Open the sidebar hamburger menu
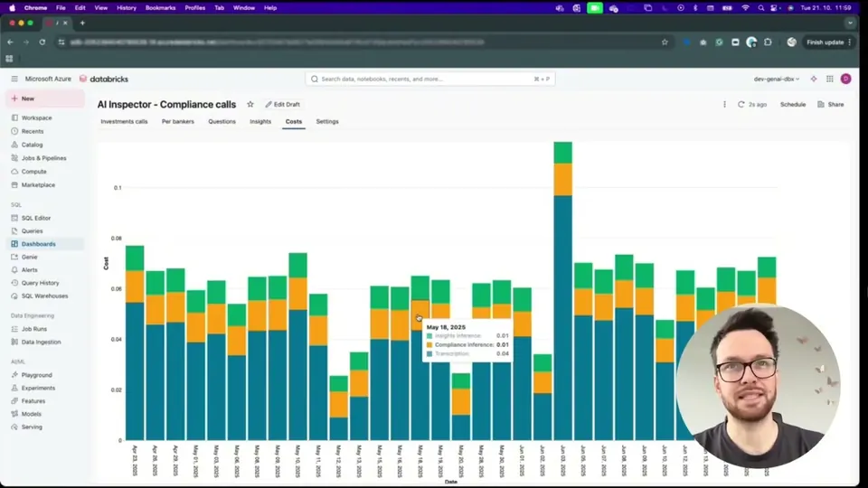 (14, 80)
